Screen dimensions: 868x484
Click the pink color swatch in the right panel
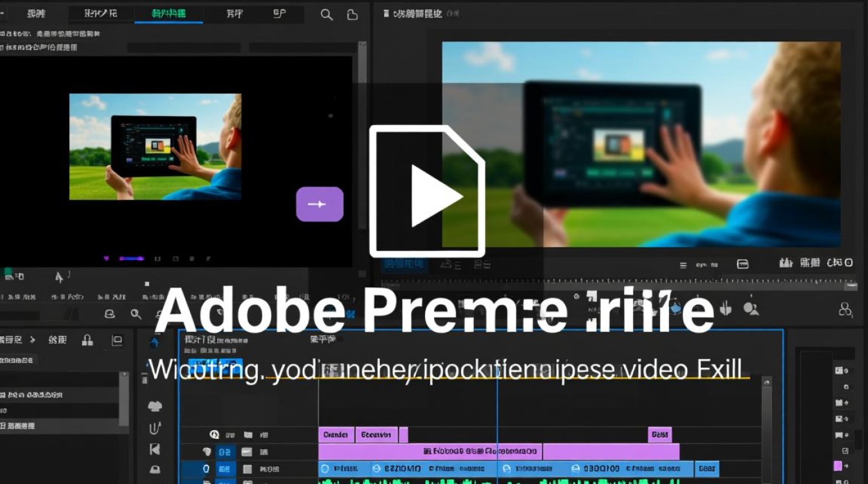coord(838,466)
